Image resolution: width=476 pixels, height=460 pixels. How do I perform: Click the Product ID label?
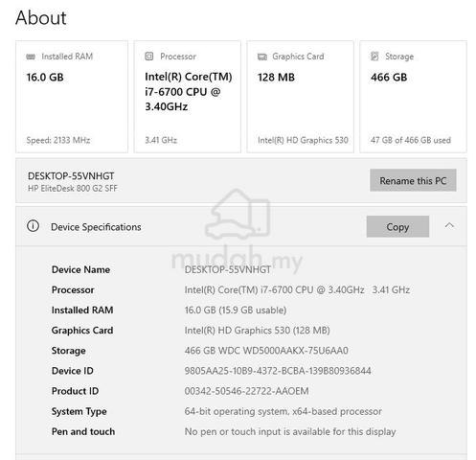(x=75, y=391)
